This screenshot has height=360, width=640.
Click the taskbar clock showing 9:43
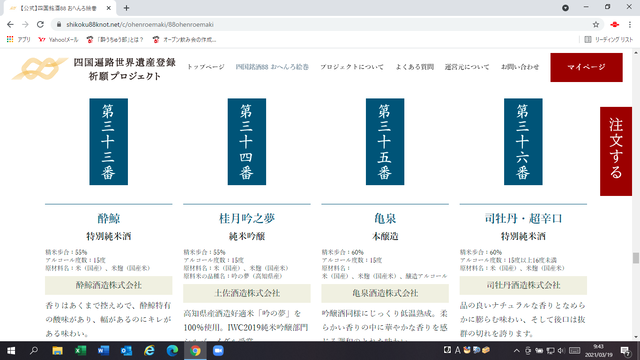pyautogui.click(x=599, y=351)
